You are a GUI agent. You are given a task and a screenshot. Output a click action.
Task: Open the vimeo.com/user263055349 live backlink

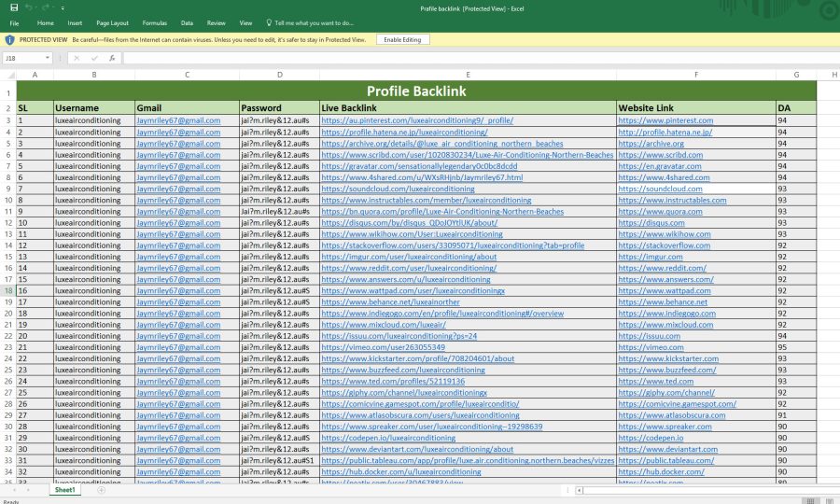(x=383, y=347)
